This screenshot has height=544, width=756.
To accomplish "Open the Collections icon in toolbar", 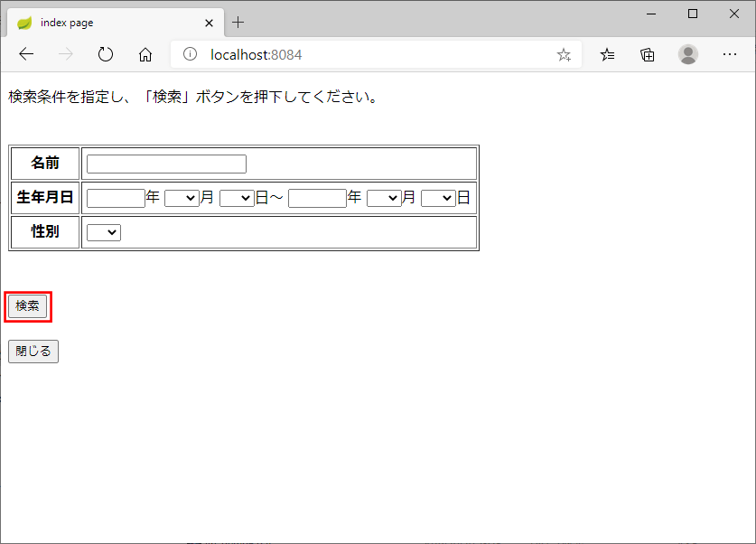I will click(648, 54).
